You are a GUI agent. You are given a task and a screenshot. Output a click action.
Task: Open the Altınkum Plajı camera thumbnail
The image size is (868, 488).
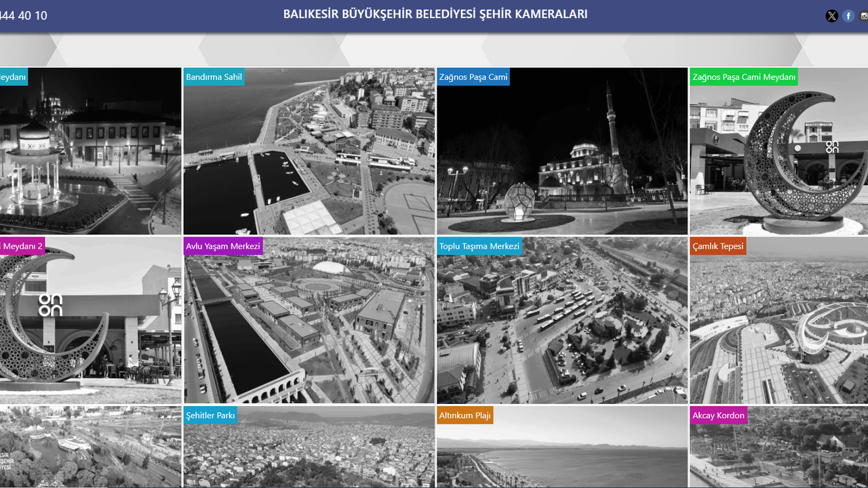click(562, 447)
